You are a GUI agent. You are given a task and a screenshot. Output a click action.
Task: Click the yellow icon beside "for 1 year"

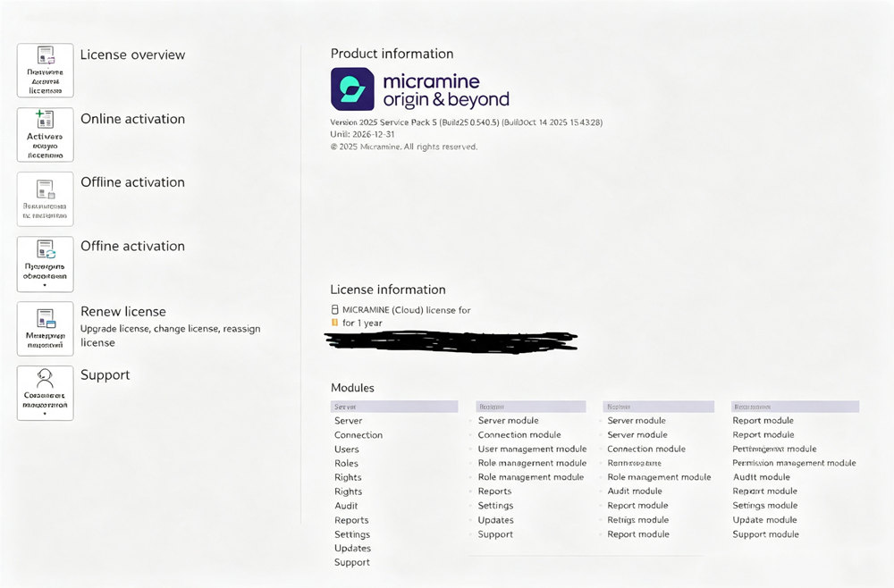(x=334, y=323)
